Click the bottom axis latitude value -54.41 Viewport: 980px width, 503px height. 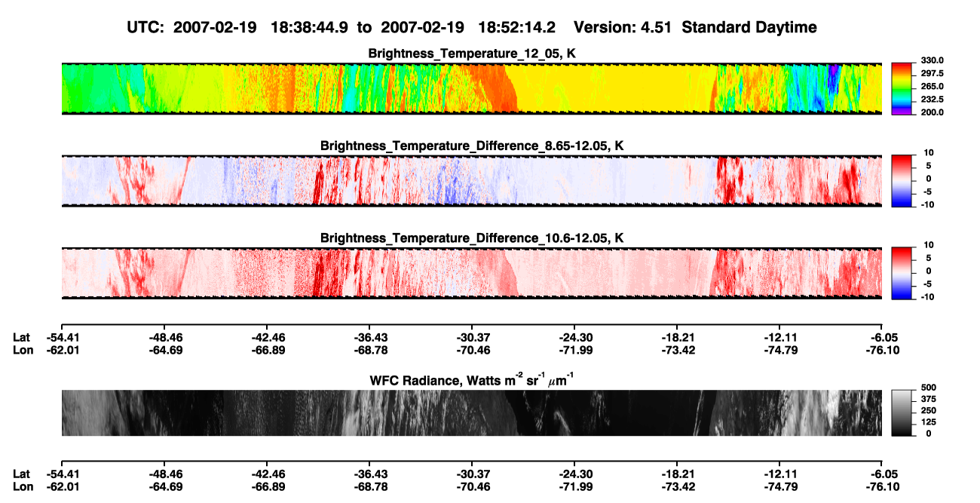[61, 474]
